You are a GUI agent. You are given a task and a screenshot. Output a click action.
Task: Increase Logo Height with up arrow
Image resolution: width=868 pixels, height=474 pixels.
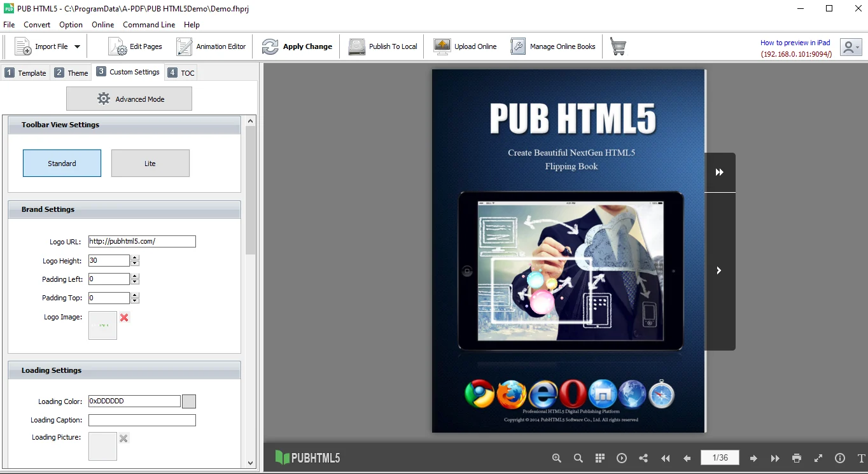135,258
